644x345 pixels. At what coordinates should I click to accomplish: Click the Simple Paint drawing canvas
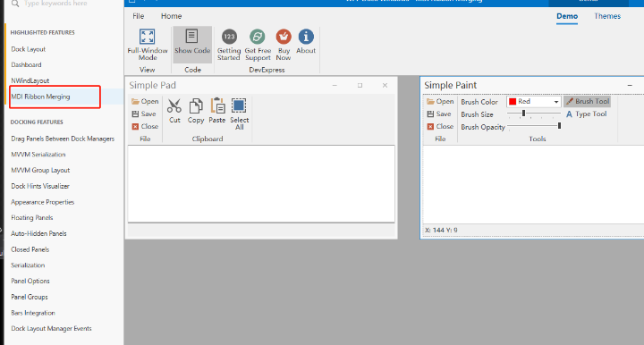[x=533, y=185]
